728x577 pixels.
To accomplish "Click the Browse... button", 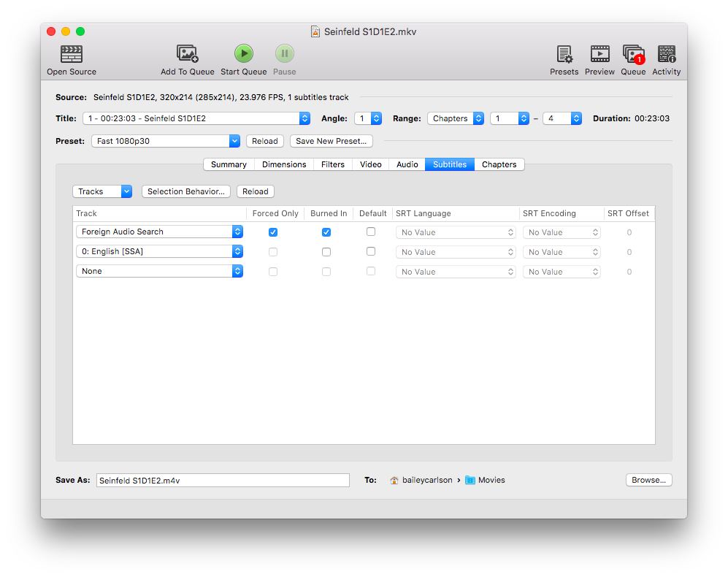I will point(648,480).
